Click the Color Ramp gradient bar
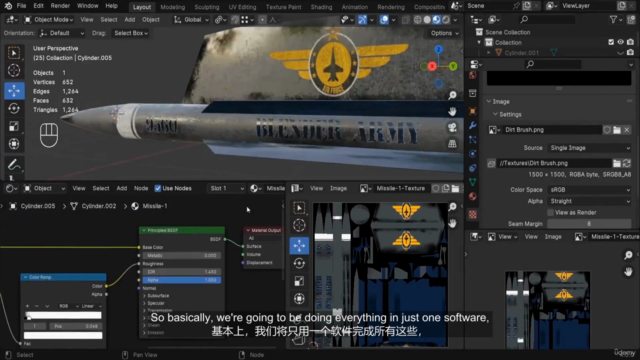 [x=63, y=315]
